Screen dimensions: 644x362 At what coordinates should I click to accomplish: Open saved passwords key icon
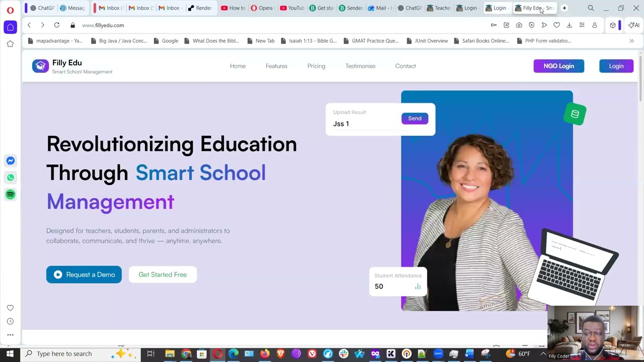click(494, 25)
